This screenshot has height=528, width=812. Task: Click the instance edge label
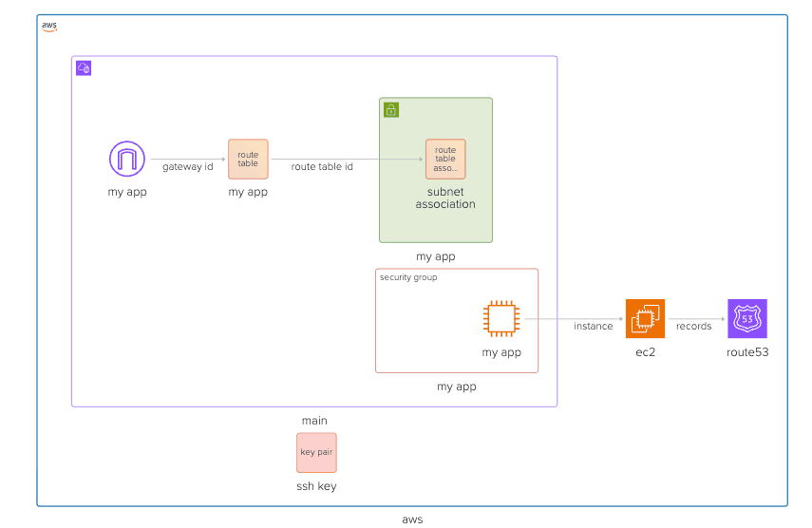[593, 326]
